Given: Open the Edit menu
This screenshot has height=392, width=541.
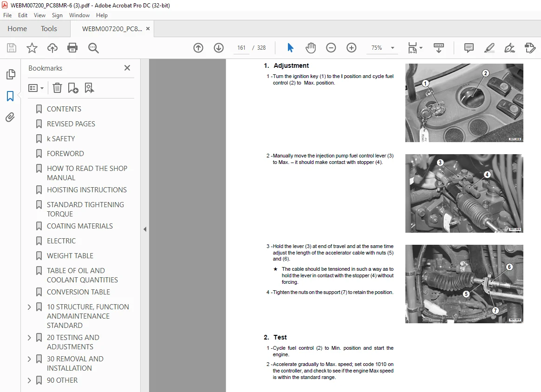Looking at the screenshot, I should coord(23,15).
